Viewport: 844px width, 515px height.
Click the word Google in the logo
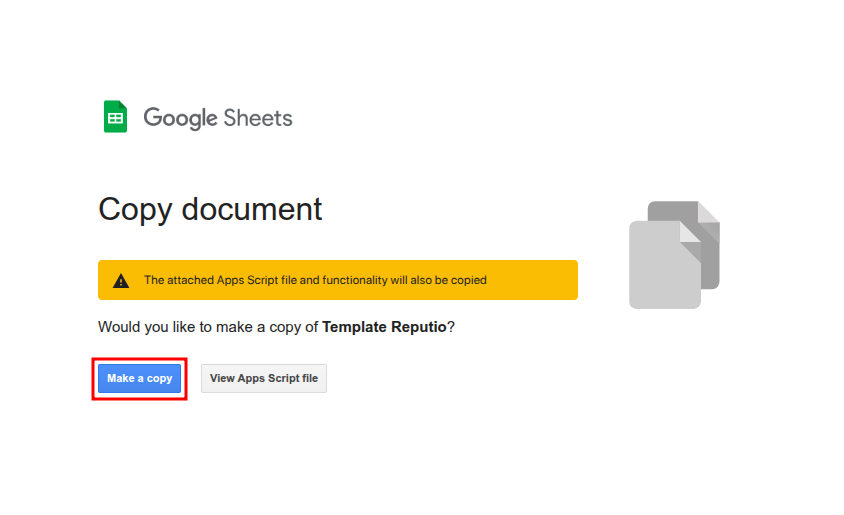point(180,118)
